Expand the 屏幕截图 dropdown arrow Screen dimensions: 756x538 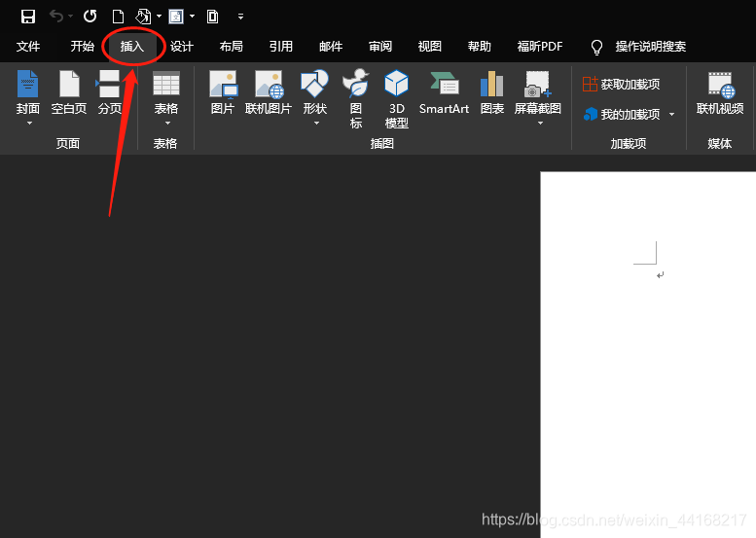[x=540, y=124]
